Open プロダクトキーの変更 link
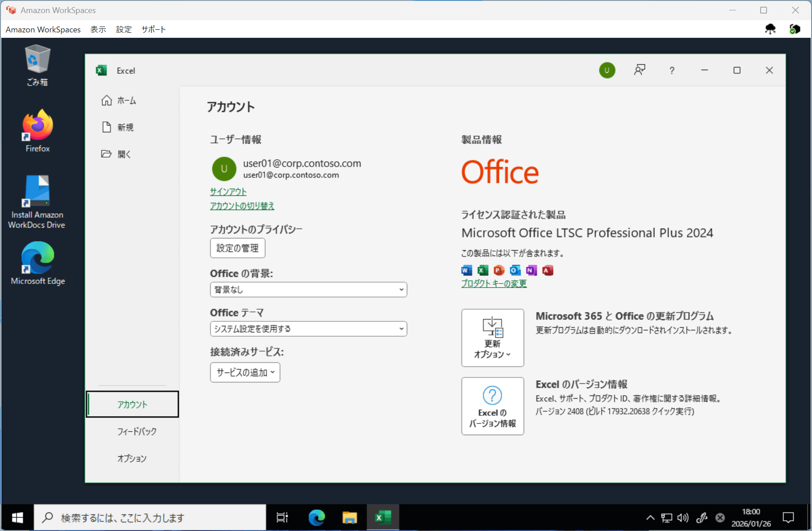The width and height of the screenshot is (812, 531). [493, 283]
